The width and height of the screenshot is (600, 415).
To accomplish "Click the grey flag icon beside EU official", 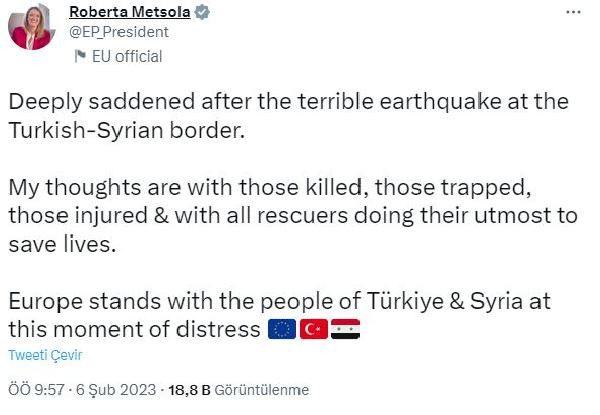I will click(x=79, y=57).
